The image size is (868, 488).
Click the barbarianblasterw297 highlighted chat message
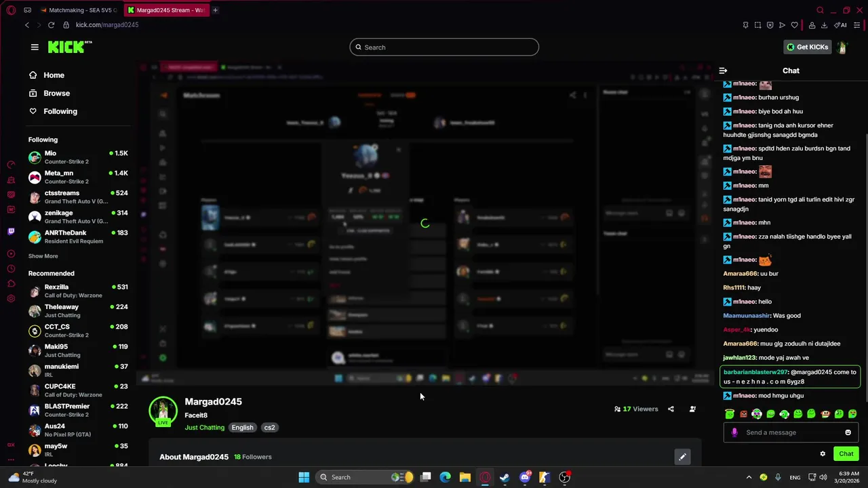coord(790,377)
